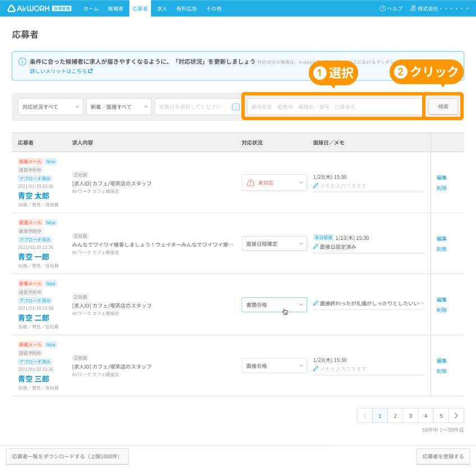The height and width of the screenshot is (468, 476).
Task: Click pencil memo icon for 青空 太郎
Action: pos(315,185)
